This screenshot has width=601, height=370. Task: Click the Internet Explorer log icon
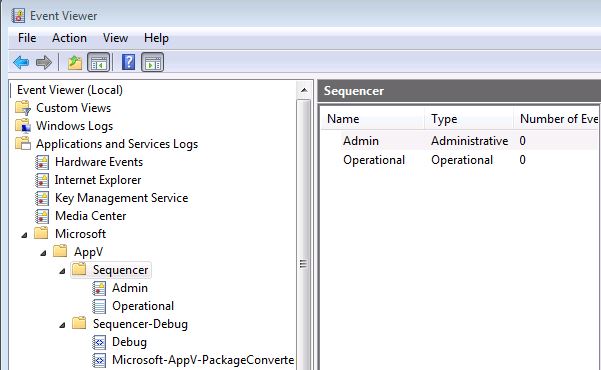pyautogui.click(x=42, y=180)
